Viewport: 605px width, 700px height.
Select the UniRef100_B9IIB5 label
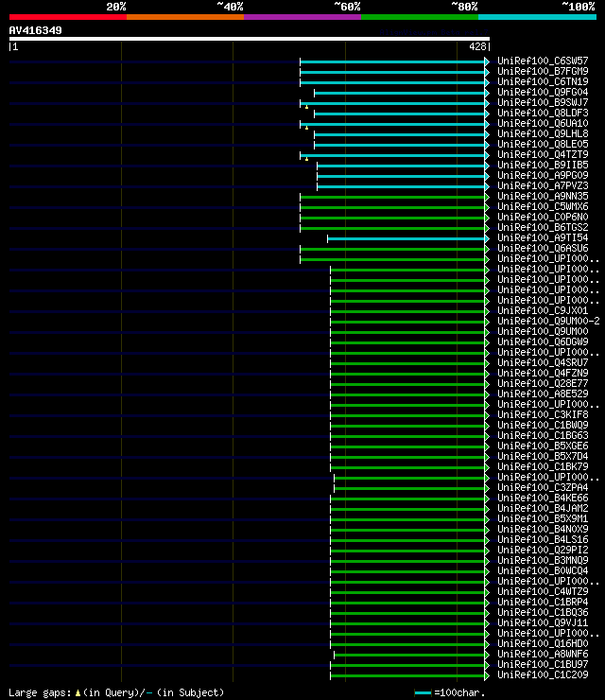point(543,165)
